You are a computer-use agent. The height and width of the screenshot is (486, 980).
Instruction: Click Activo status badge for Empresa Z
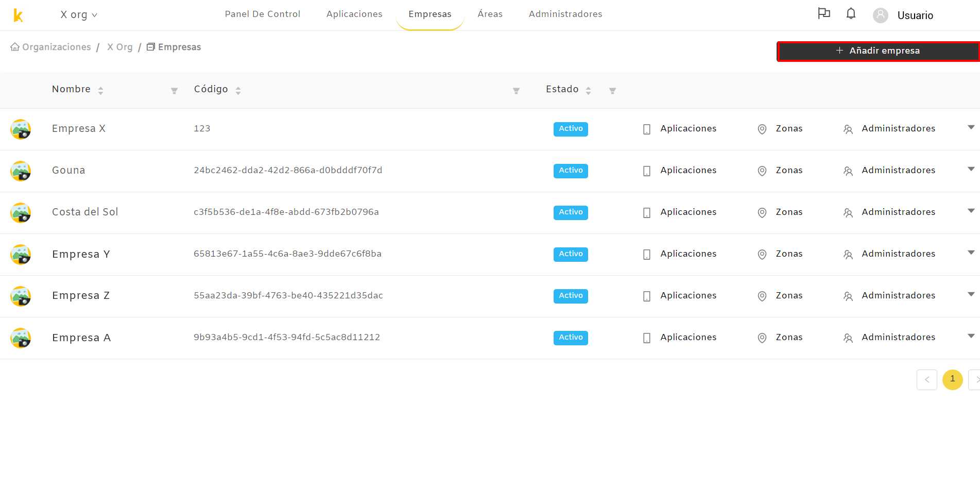point(571,296)
